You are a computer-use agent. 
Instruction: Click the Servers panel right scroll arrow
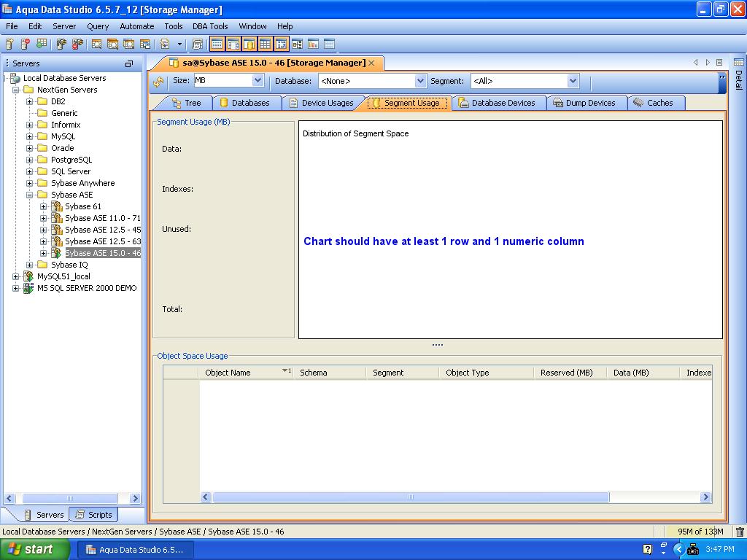pos(135,499)
